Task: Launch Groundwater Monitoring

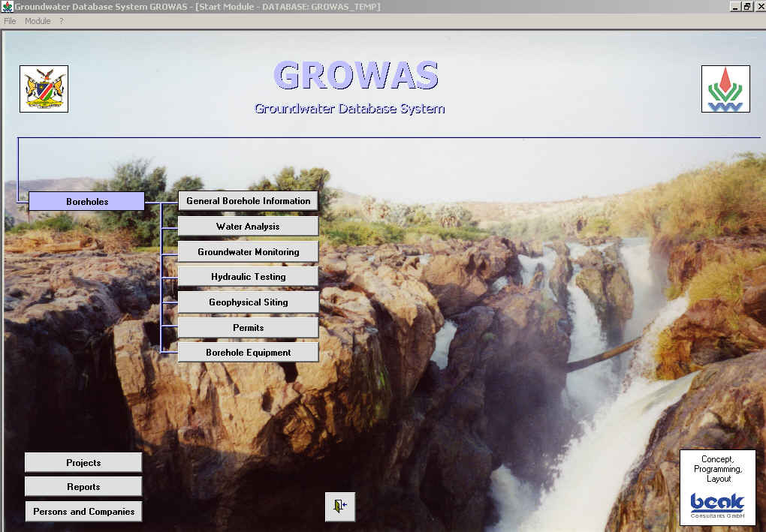Action: coord(248,252)
